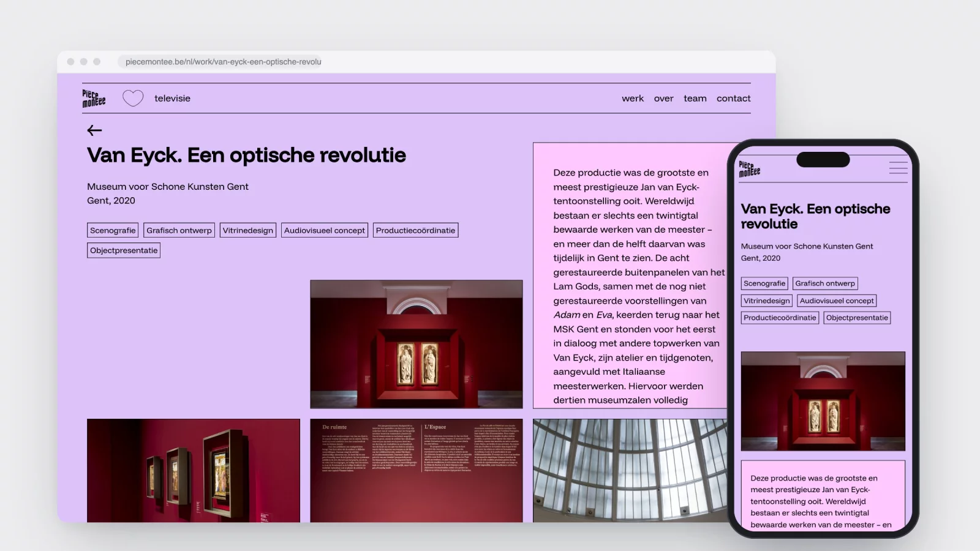Open the glass dome ceiling photo

click(630, 470)
